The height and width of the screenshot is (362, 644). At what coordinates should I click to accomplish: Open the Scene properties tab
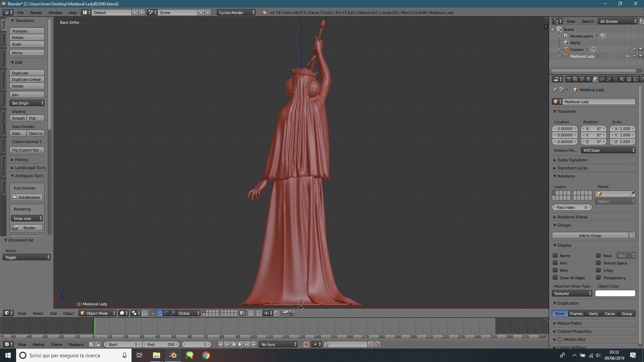pos(582,79)
